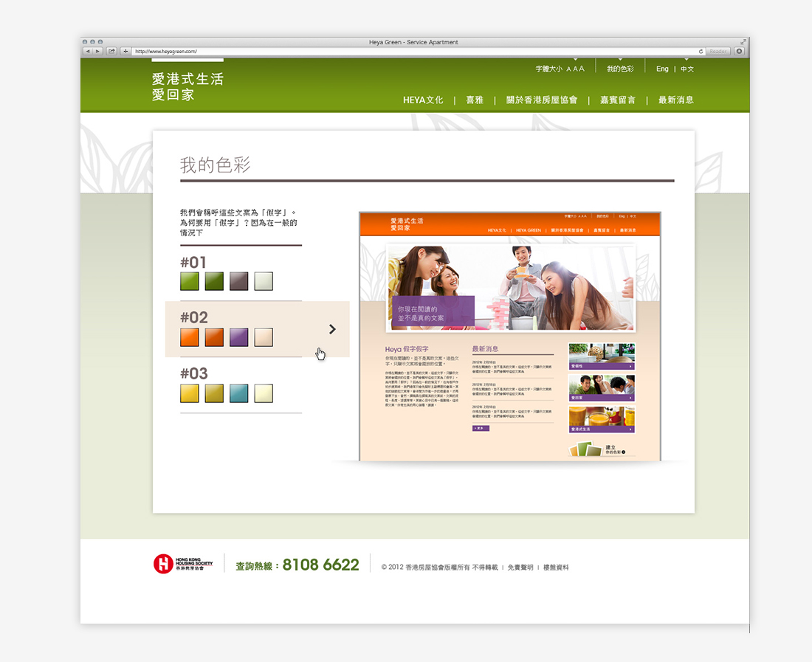Pick the teal blue swatch in theme #03
The image size is (812, 662).
(x=238, y=393)
